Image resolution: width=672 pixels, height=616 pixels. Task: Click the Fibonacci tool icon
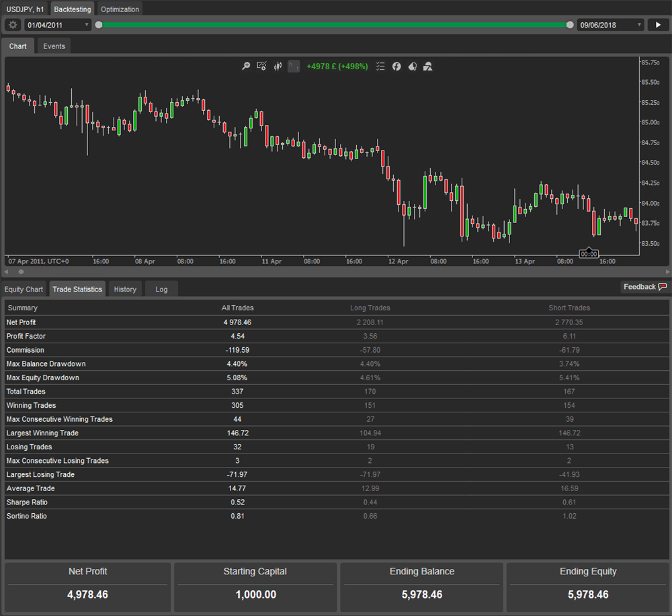click(x=396, y=66)
